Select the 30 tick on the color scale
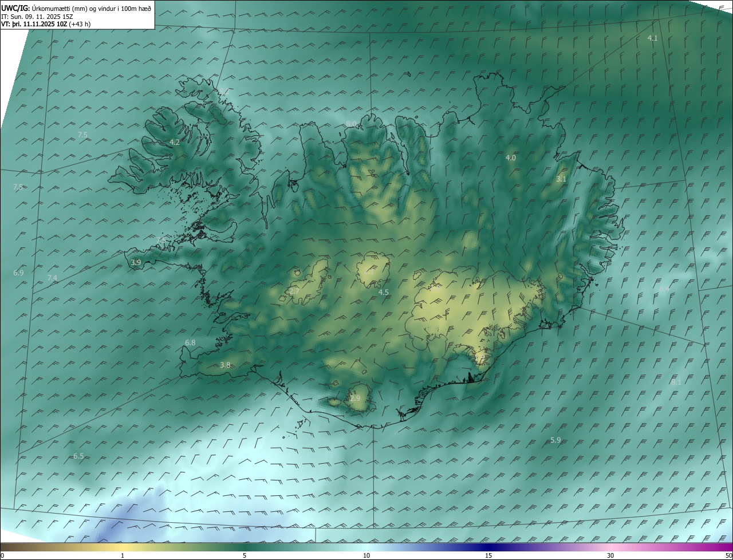The height and width of the screenshot is (560, 733). (x=610, y=555)
